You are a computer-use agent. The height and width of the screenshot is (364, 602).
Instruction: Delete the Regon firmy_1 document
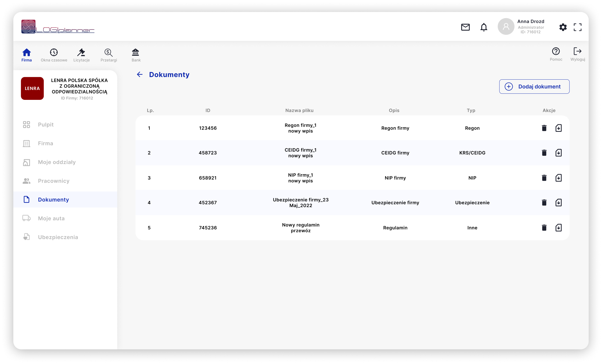click(544, 128)
